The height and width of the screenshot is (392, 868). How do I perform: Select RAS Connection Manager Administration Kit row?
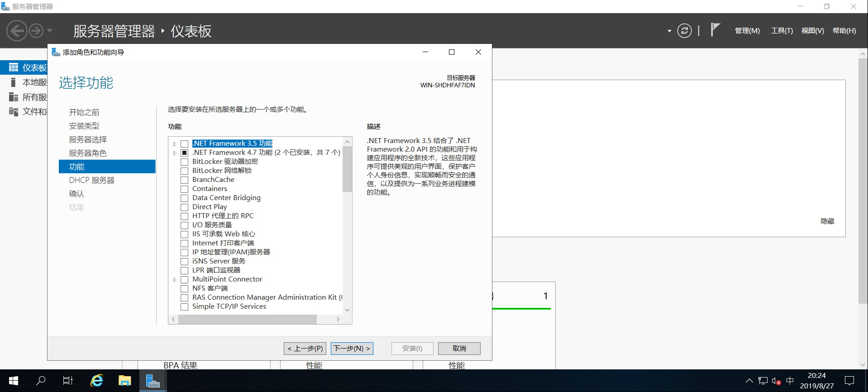click(267, 297)
